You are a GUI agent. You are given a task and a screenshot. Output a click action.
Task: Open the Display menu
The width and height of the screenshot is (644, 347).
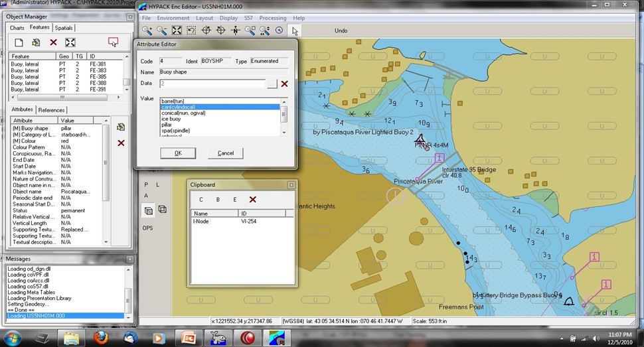[x=228, y=18]
